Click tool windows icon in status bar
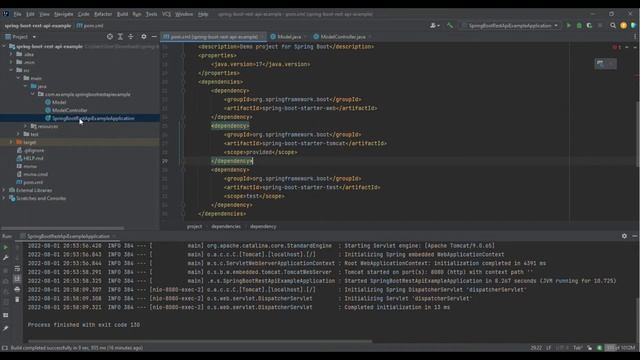The image size is (640, 360). pos(4,348)
